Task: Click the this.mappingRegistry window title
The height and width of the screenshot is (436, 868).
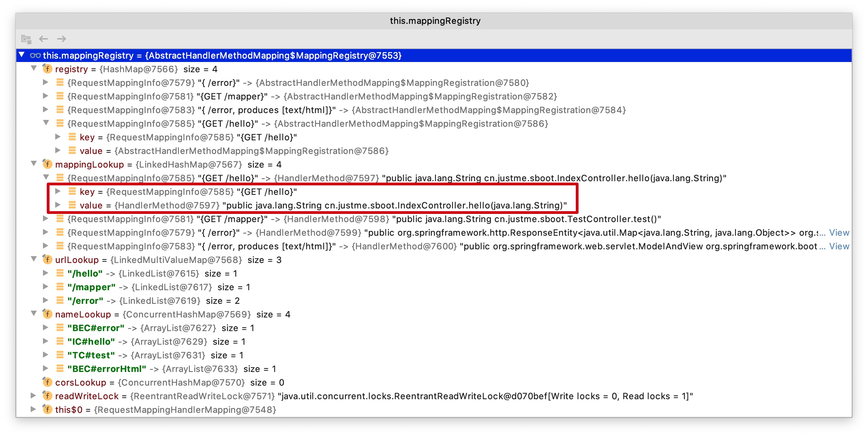Action: (x=435, y=21)
